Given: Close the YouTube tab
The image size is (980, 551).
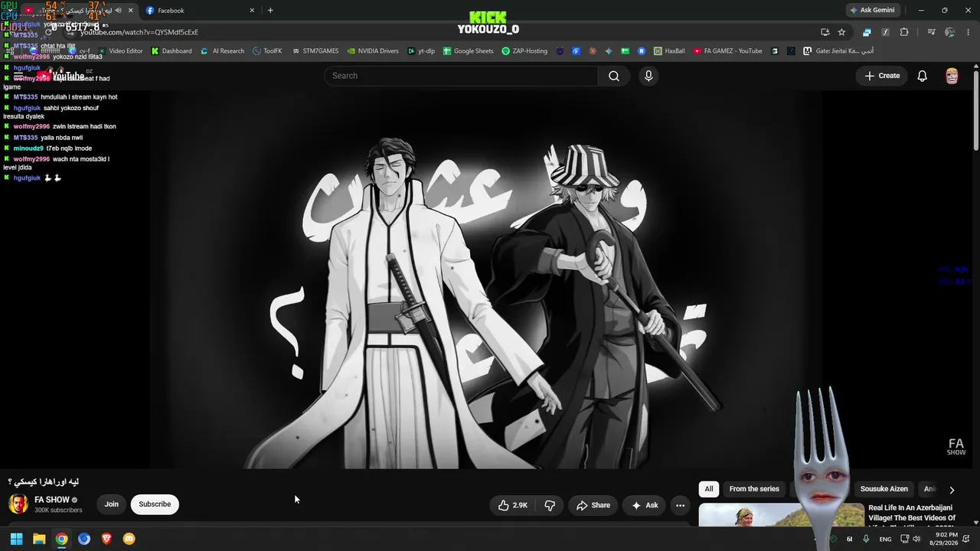Looking at the screenshot, I should 130,11.
